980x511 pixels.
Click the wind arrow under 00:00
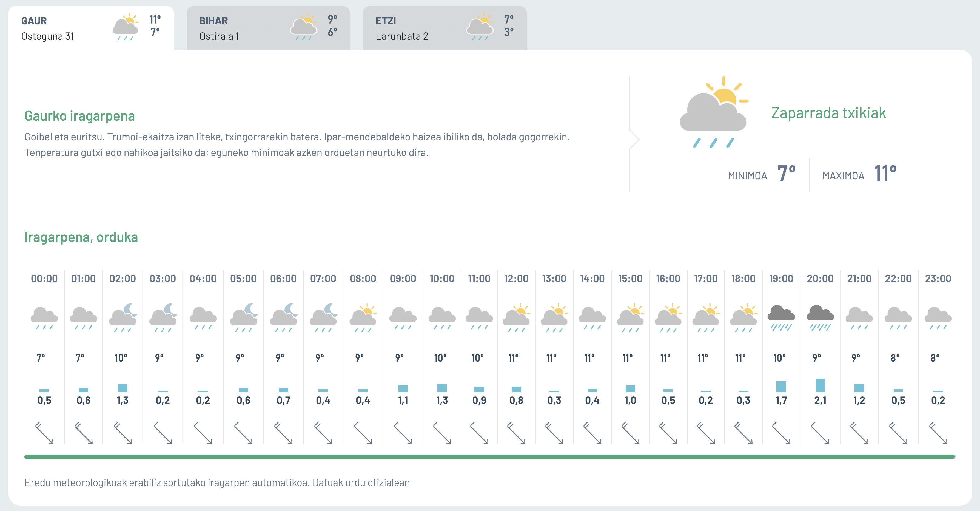point(44,433)
